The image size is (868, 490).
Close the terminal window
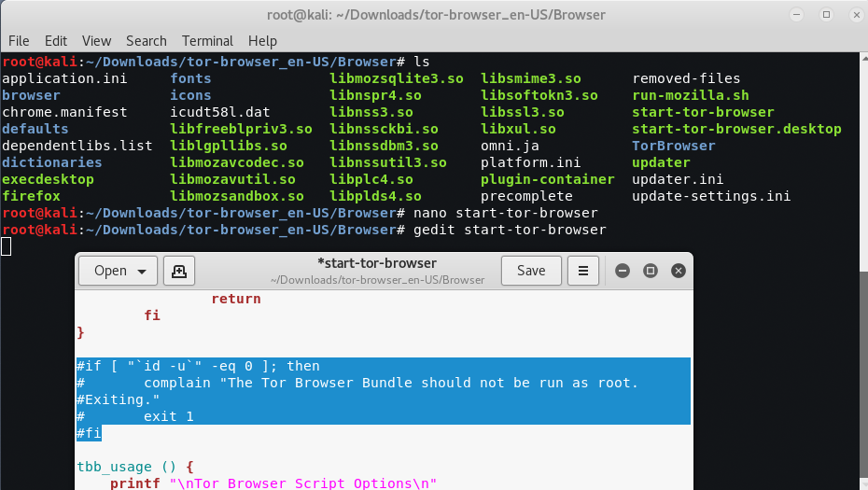click(857, 15)
